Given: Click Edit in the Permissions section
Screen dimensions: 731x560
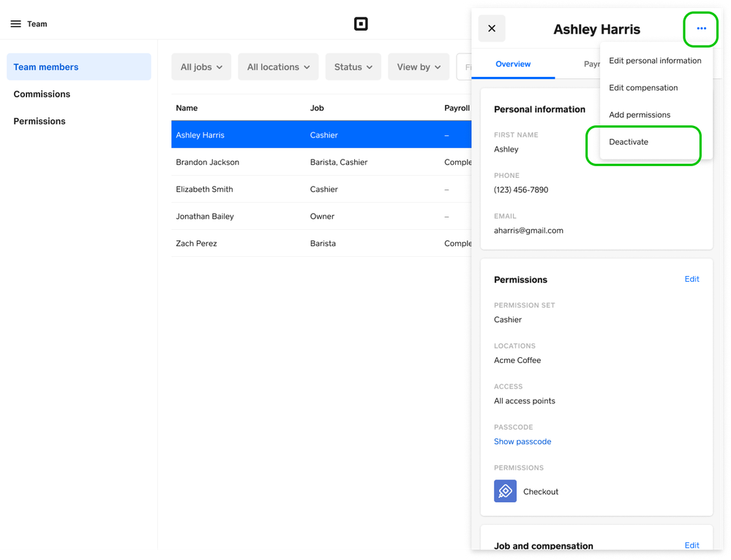Looking at the screenshot, I should click(691, 279).
